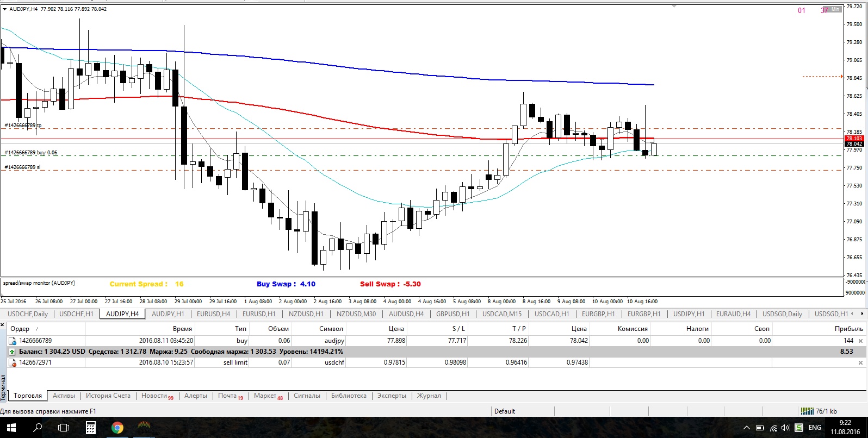Open the Windows Start menu
Viewport: 868px width, 438px height.
11,428
